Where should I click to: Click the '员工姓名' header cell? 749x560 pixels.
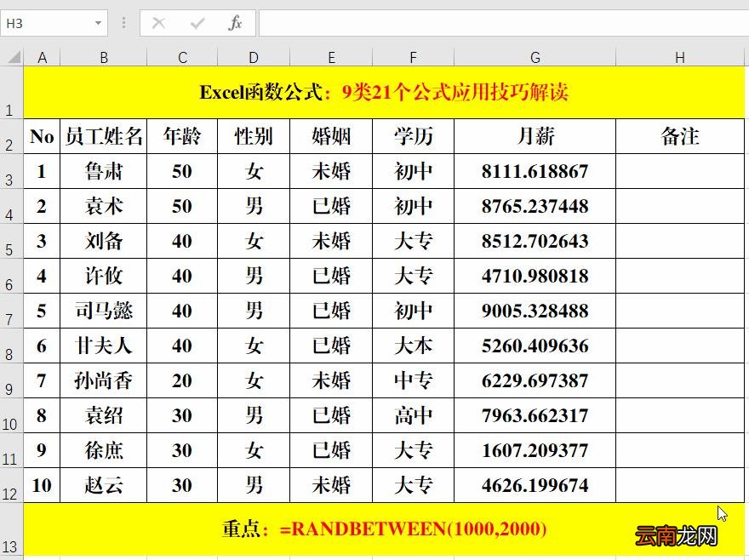(104, 136)
